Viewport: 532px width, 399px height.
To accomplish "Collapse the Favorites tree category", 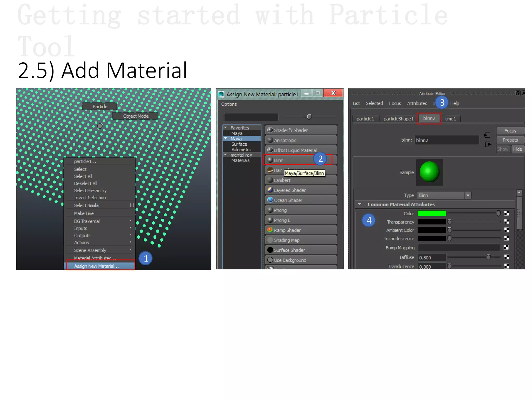I will pyautogui.click(x=225, y=128).
